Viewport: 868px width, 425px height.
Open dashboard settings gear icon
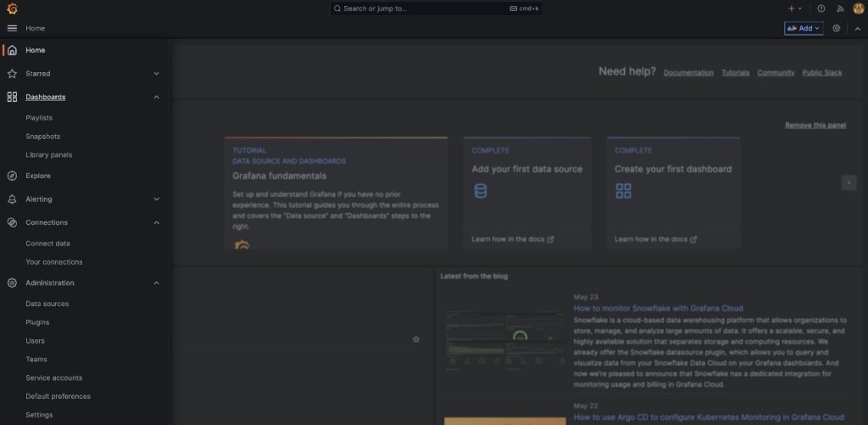coord(837,28)
